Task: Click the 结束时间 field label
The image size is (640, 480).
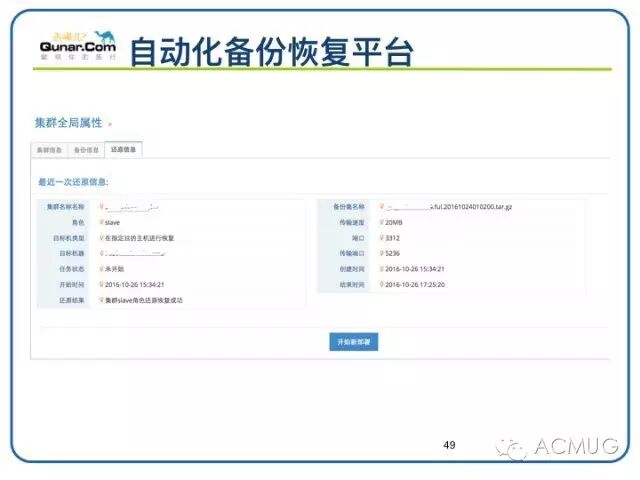Action: [x=352, y=284]
